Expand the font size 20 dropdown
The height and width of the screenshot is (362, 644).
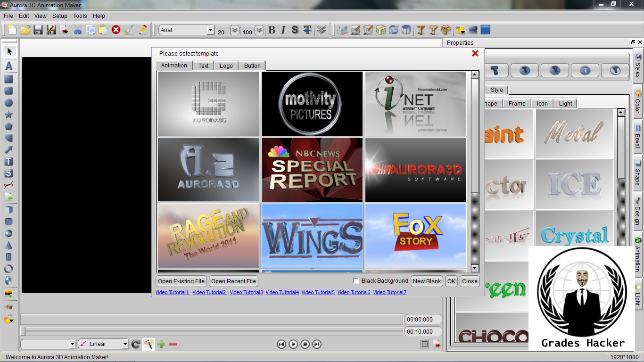click(x=234, y=30)
